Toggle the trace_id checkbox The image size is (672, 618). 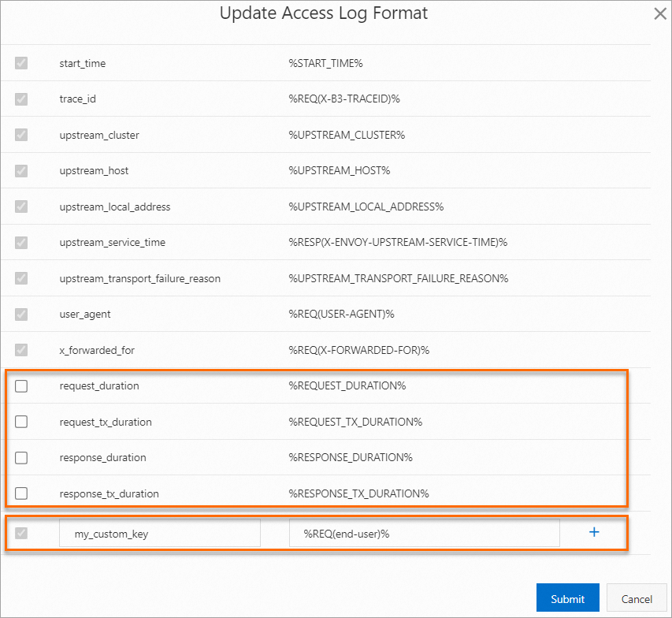tap(21, 99)
